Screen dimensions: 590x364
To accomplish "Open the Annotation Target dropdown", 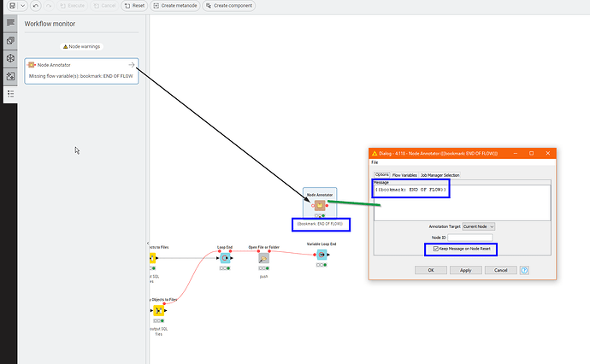I will pyautogui.click(x=478, y=226).
